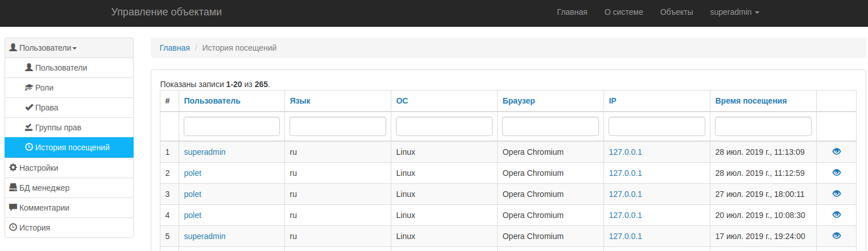Select Роли in the sidebar submenu
Image resolution: width=868 pixels, height=251 pixels.
44,88
